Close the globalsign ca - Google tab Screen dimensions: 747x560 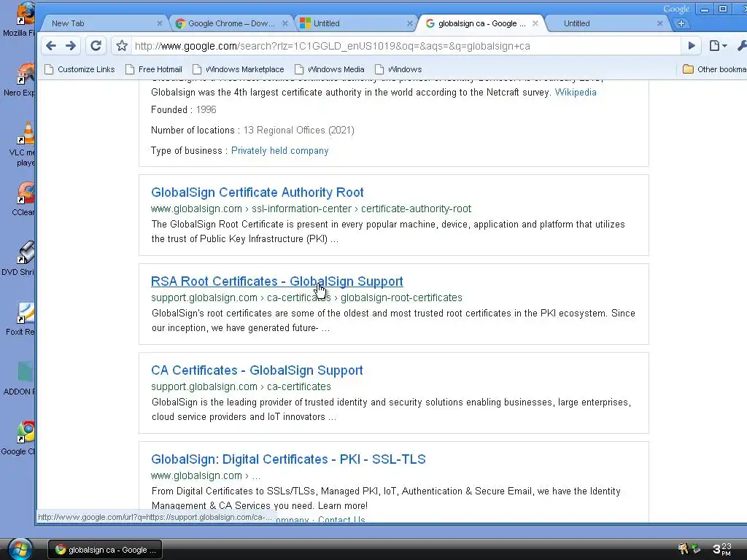pyautogui.click(x=535, y=23)
